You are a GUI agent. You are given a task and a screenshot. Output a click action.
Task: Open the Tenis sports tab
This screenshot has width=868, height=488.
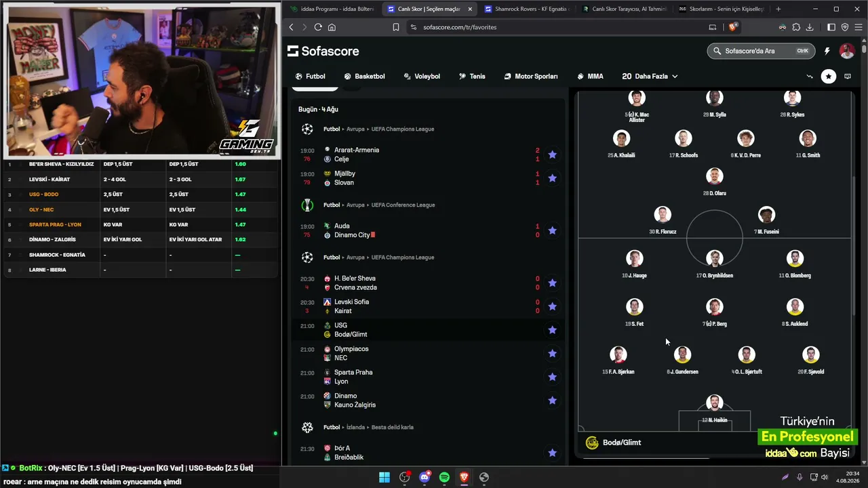[472, 77]
